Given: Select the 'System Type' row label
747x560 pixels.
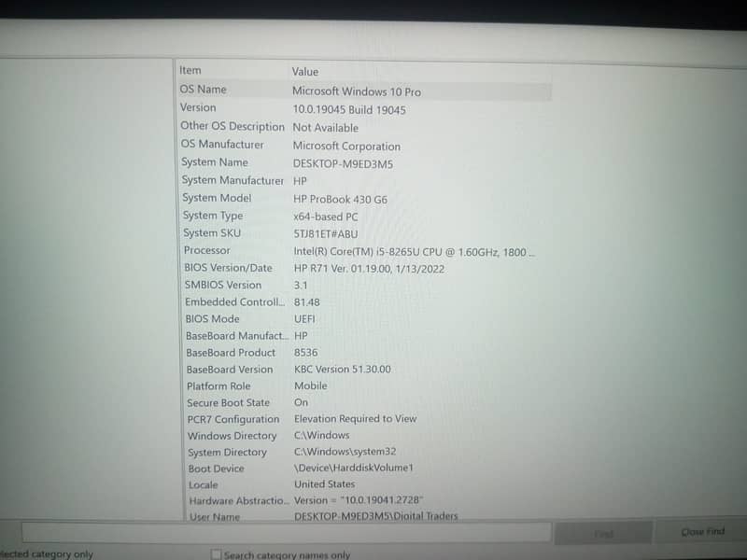Looking at the screenshot, I should (213, 216).
